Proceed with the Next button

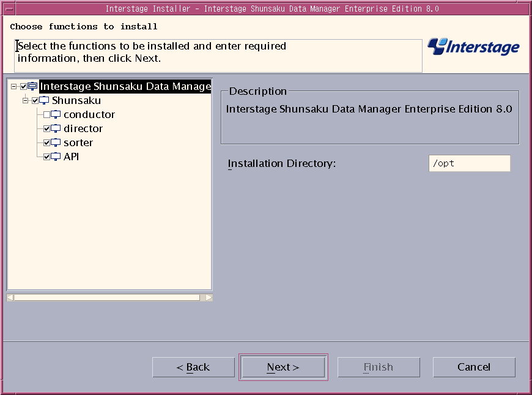pos(283,367)
